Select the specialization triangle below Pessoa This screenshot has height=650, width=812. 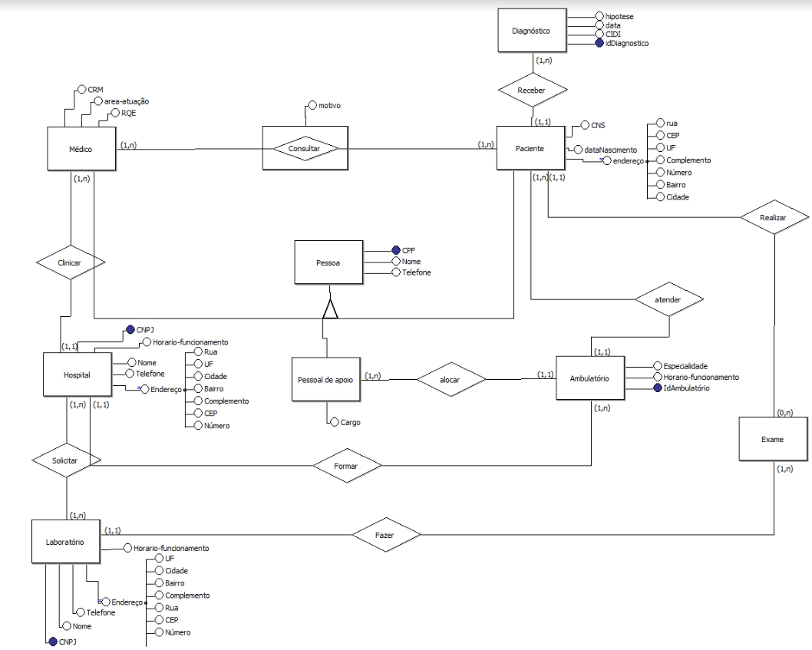coord(330,310)
